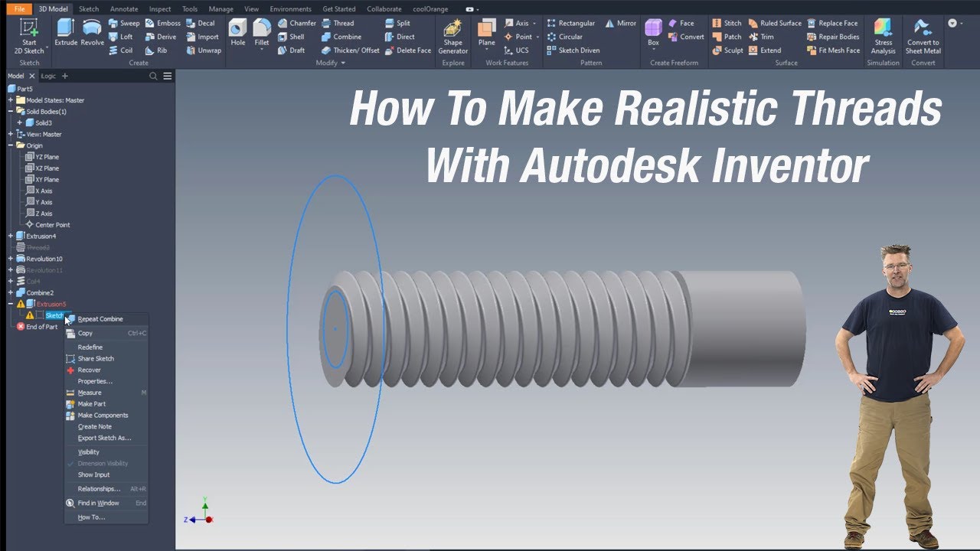Select the Rib tool
Viewport: 980px width, 551px height.
click(156, 51)
